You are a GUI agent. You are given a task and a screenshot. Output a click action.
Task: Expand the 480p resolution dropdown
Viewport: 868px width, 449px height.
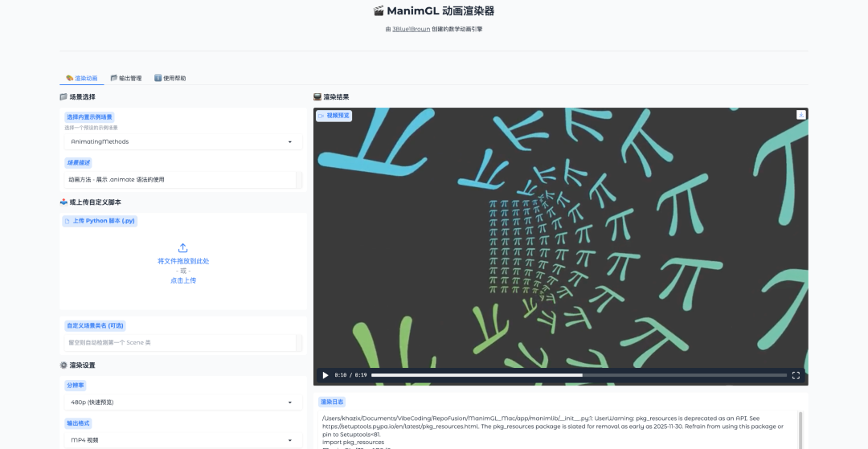pos(183,402)
